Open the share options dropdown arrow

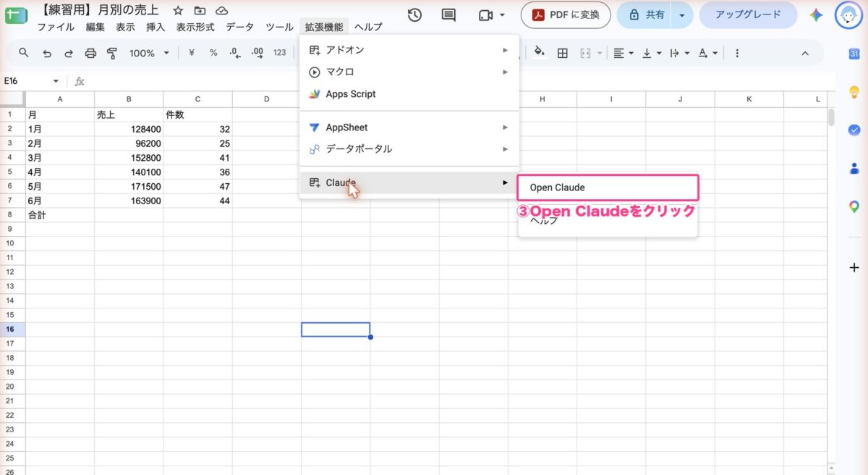click(x=682, y=14)
